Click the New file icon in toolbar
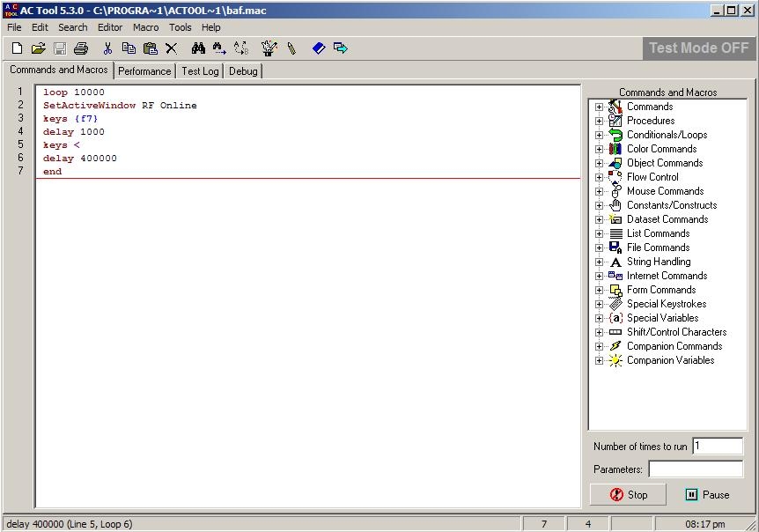 pyautogui.click(x=17, y=48)
